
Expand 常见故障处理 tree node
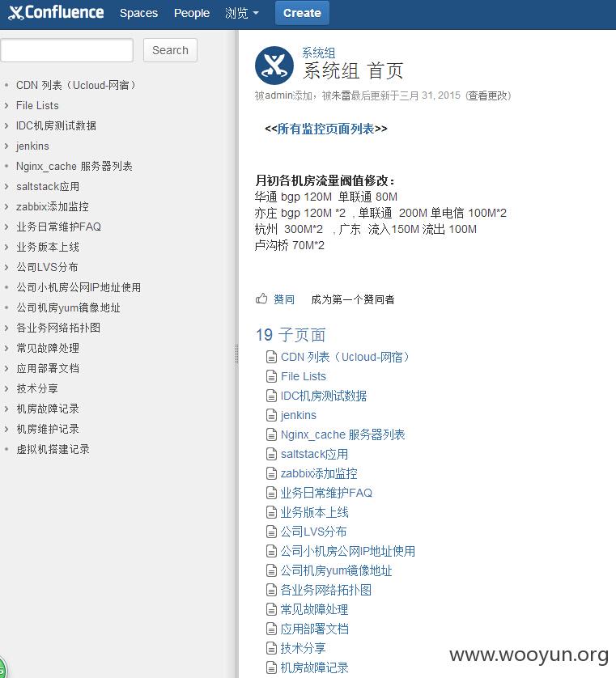click(6, 348)
